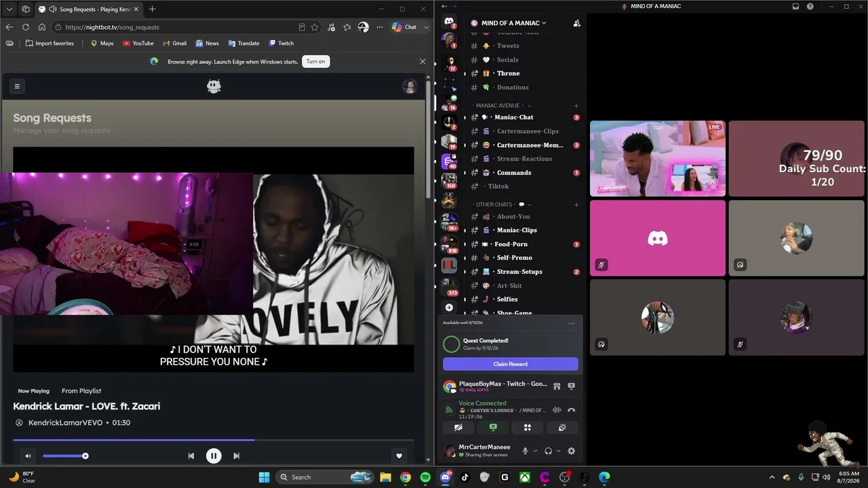Expand the microphone input options arrow
868x488 pixels.
pyautogui.click(x=535, y=451)
